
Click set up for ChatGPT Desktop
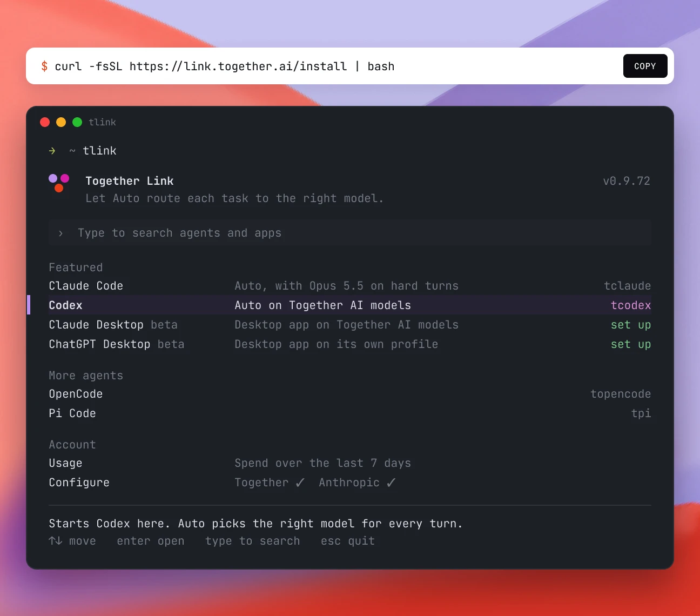click(x=631, y=345)
